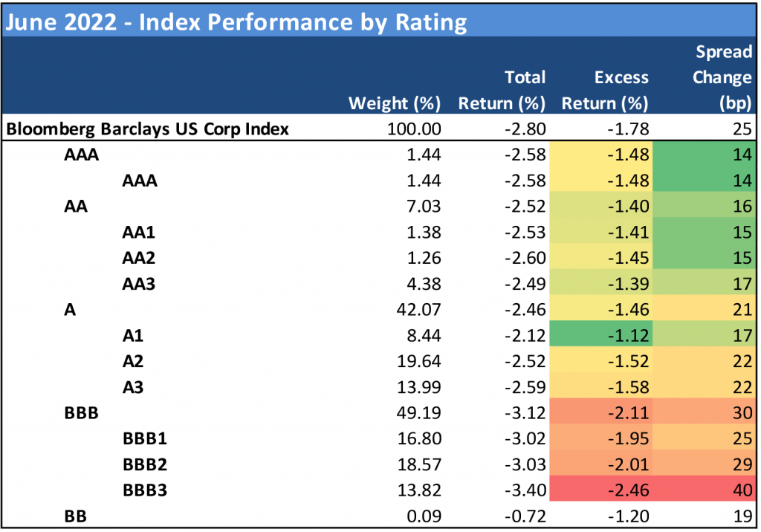
Task: Click the BBB parent rating row label
Action: tap(81, 412)
